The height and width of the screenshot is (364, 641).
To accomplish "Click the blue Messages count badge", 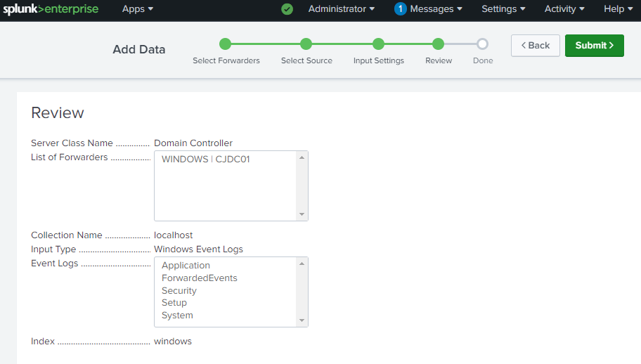I will click(401, 9).
